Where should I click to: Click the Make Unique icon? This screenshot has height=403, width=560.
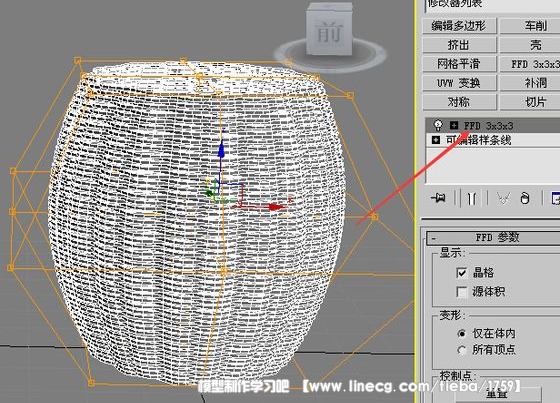(504, 198)
